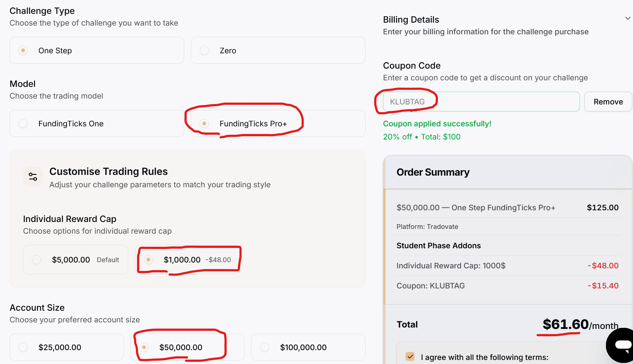Expand the Billing Details chevron
Image resolution: width=633 pixels, height=364 pixels.
pos(627,18)
